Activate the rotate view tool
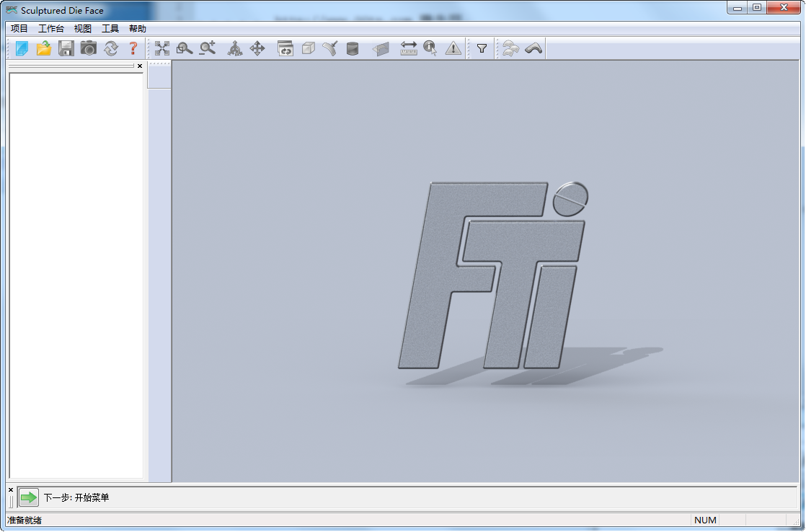This screenshot has height=532, width=806. (235, 48)
